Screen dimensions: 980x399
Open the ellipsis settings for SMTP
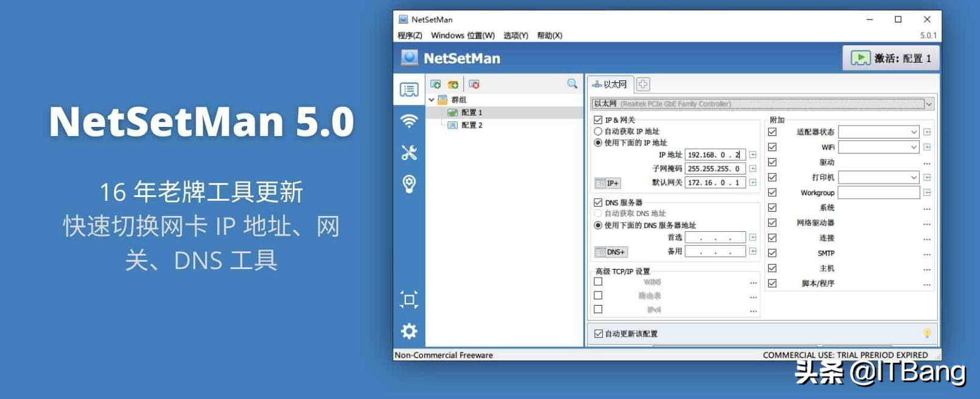(x=927, y=254)
